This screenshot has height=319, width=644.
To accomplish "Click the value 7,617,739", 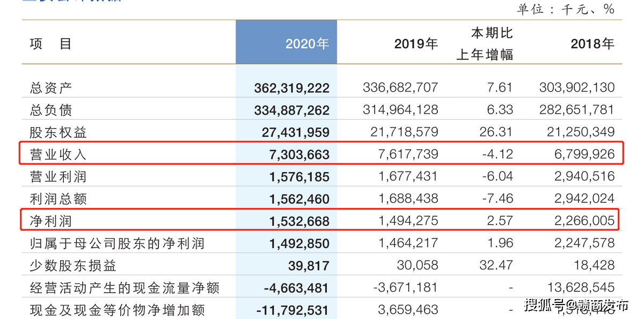I will point(408,154).
